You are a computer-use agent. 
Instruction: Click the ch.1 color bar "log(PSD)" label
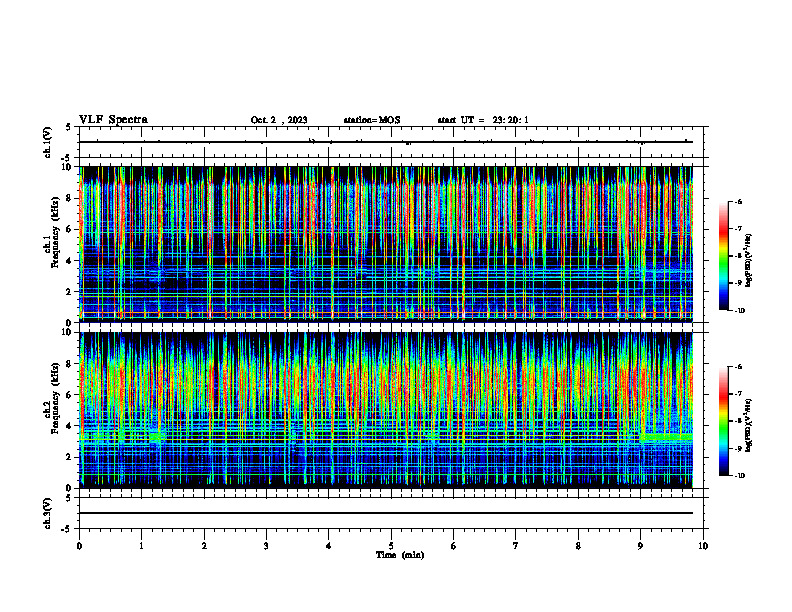coord(749,260)
